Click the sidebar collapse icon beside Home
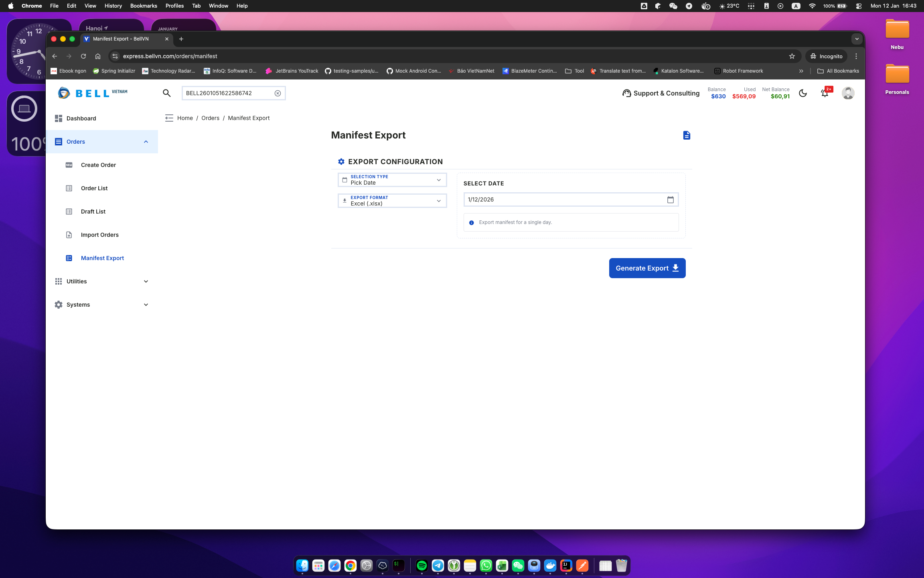The height and width of the screenshot is (578, 924). tap(169, 118)
